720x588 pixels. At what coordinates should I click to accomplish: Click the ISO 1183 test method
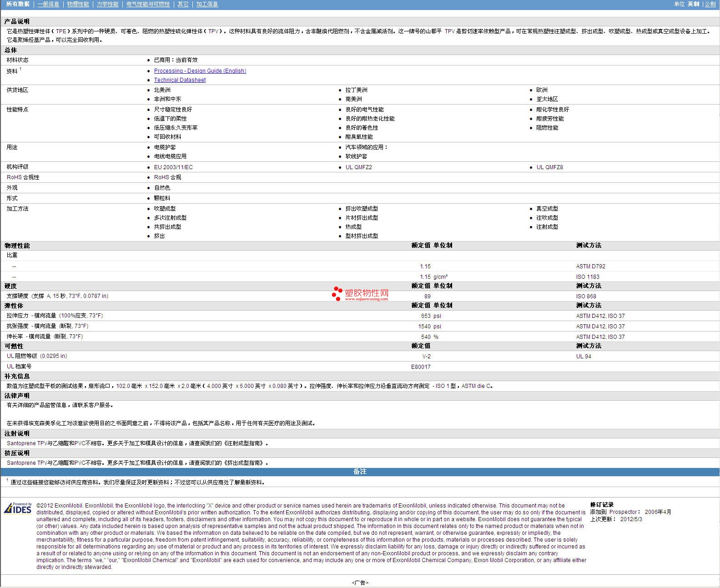coord(588,276)
